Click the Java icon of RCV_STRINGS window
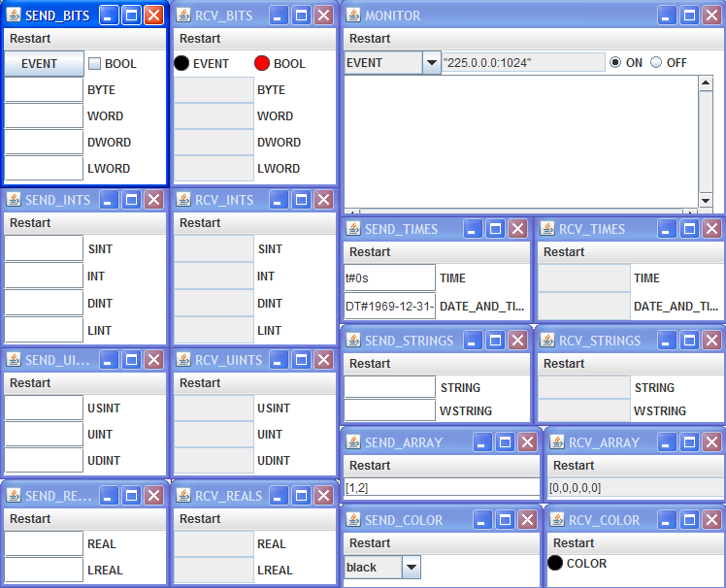Screen dimensions: 726x588 (547, 341)
